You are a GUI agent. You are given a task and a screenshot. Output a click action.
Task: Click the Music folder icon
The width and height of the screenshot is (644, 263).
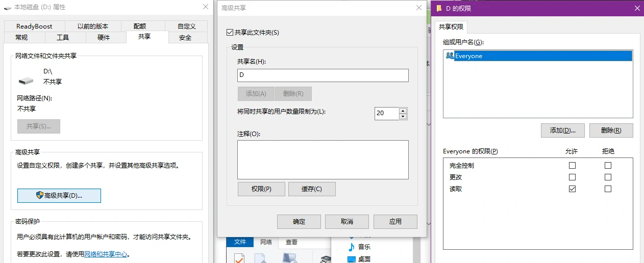pyautogui.click(x=351, y=247)
